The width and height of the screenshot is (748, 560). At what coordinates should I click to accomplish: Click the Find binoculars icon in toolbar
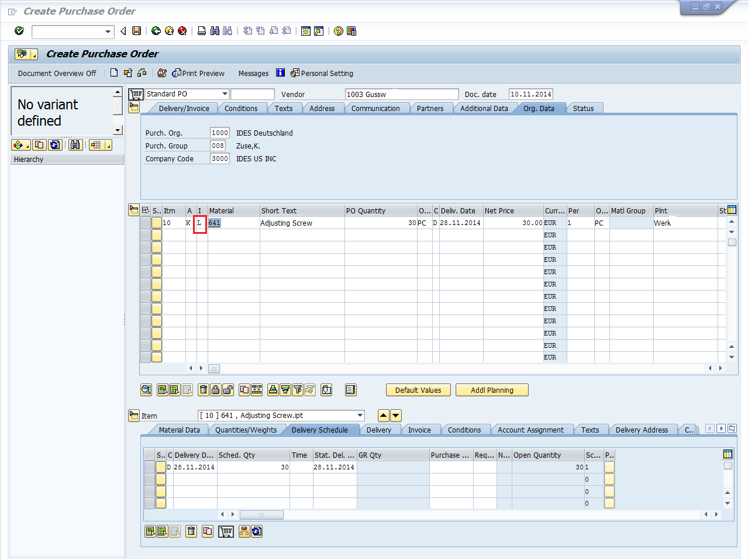click(215, 31)
